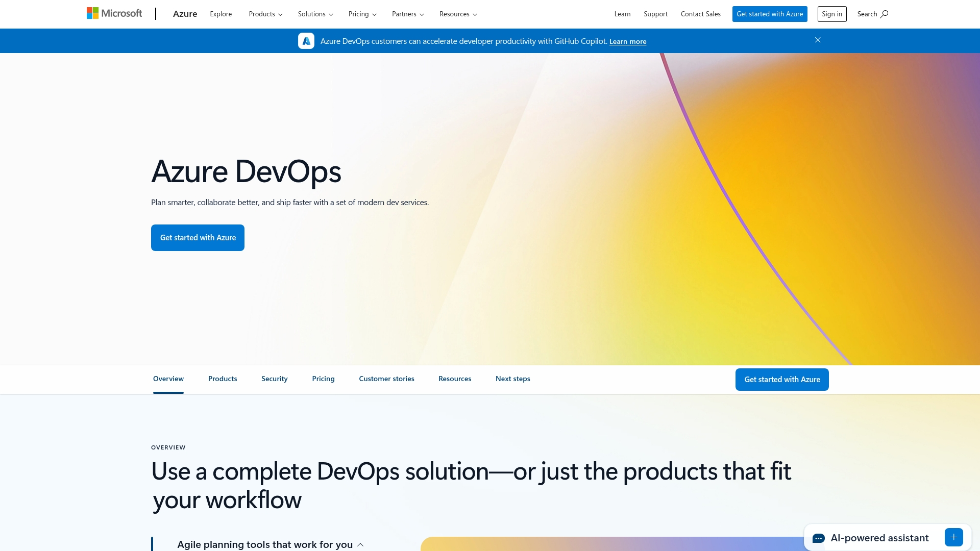Click the search magnifier icon
Image resolution: width=980 pixels, height=551 pixels.
(x=884, y=14)
